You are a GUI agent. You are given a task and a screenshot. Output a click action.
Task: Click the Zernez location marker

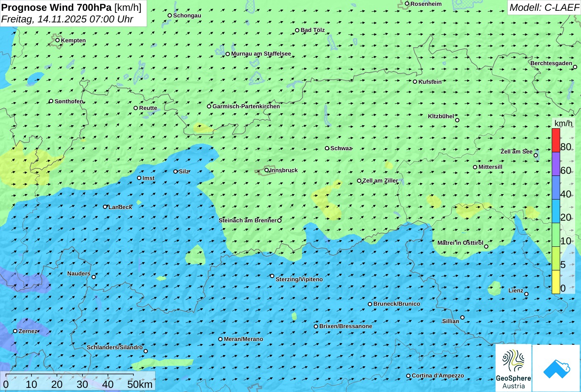coord(15,331)
